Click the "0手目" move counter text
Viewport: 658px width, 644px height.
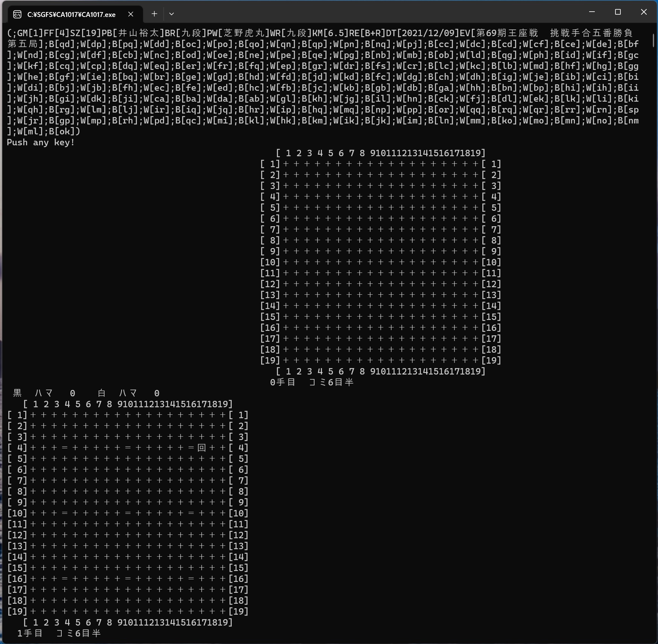coord(283,382)
